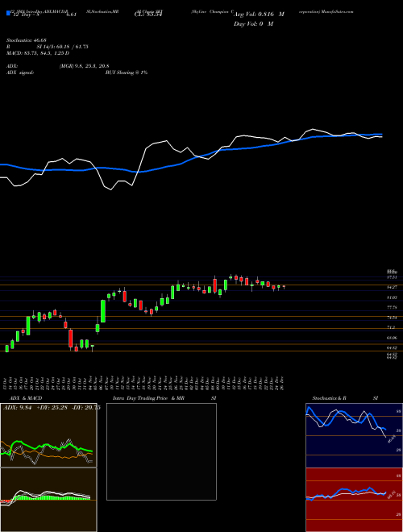The height and width of the screenshot is (532, 403).
Task: Click the '-DY: 20.75' value in ADX panel
Action: click(x=85, y=408)
